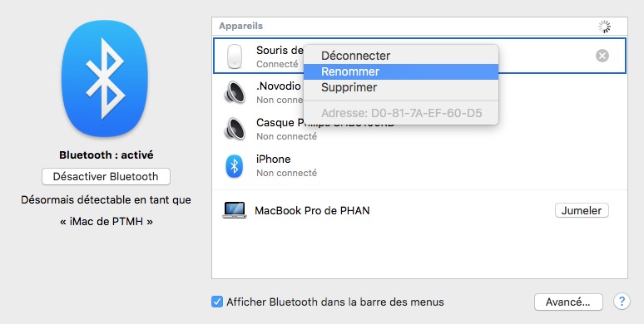Click the large Bluetooth logo icon
Image resolution: width=644 pixels, height=324 pixels.
(105, 78)
